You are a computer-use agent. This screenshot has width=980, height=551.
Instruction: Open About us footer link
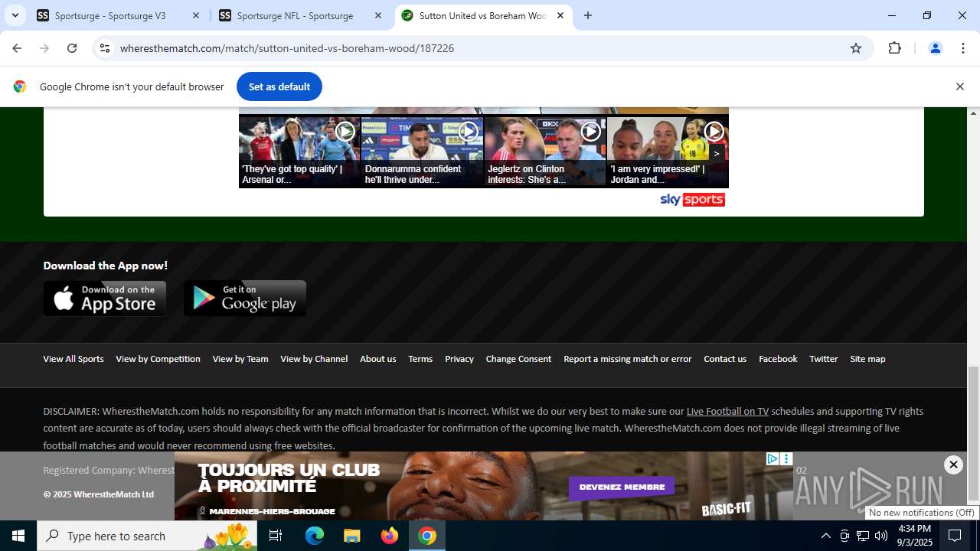378,359
